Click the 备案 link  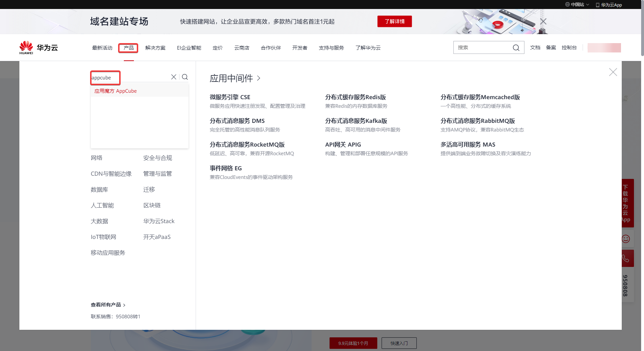(551, 47)
